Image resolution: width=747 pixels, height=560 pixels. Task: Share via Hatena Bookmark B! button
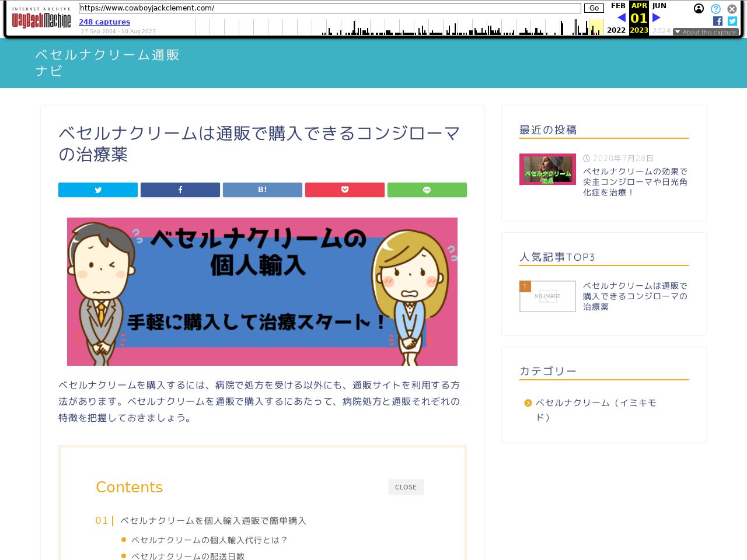[263, 190]
